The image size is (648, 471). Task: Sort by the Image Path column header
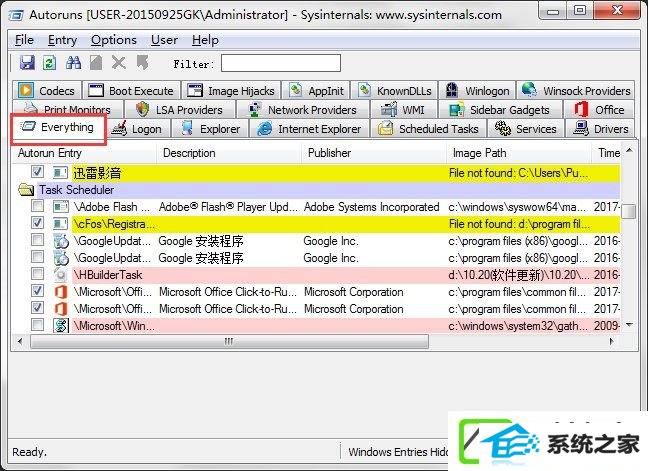519,153
